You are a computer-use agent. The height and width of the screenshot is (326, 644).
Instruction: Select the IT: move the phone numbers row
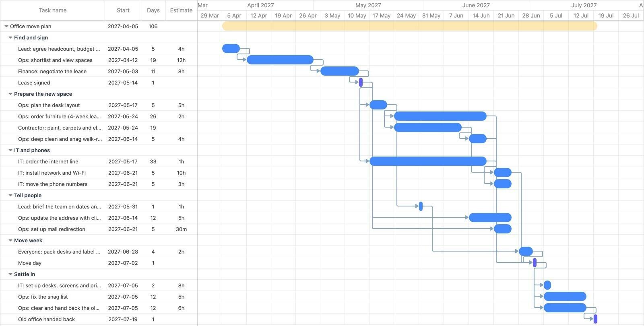(x=99, y=184)
